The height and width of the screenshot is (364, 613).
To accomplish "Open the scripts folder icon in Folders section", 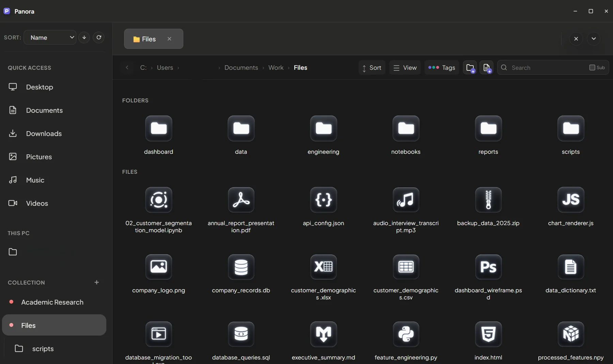I will (x=571, y=129).
